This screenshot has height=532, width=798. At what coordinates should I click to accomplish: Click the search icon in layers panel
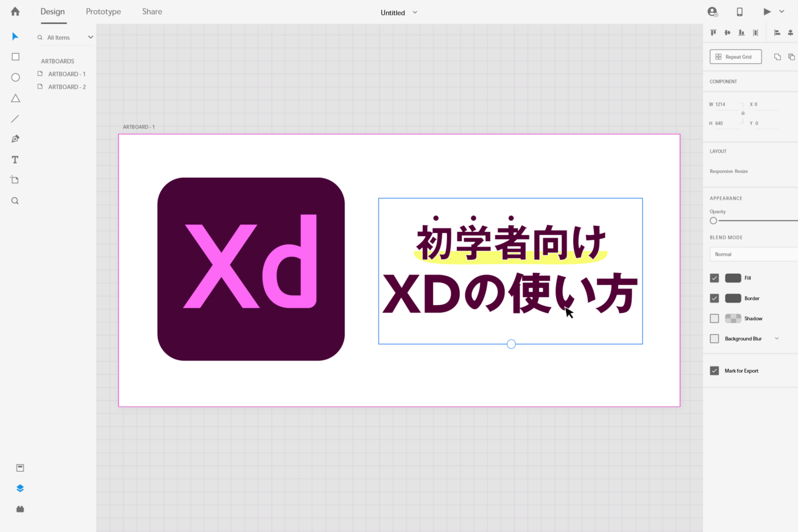(x=40, y=37)
